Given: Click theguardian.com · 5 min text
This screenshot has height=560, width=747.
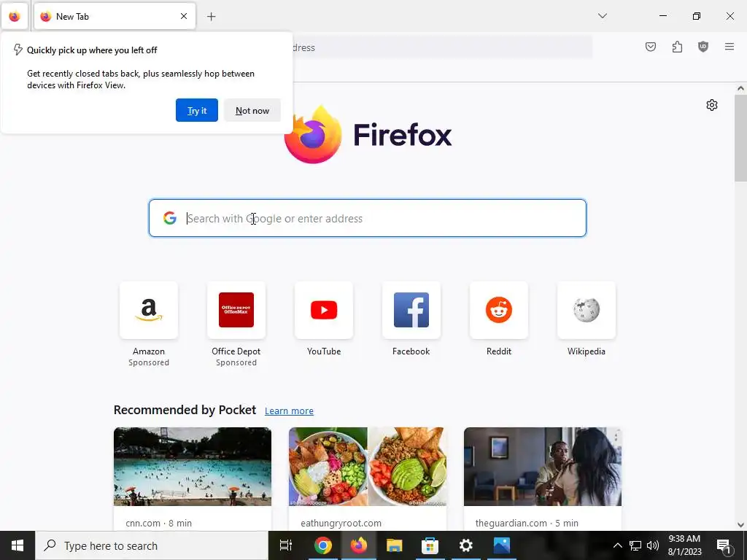Looking at the screenshot, I should click(527, 523).
